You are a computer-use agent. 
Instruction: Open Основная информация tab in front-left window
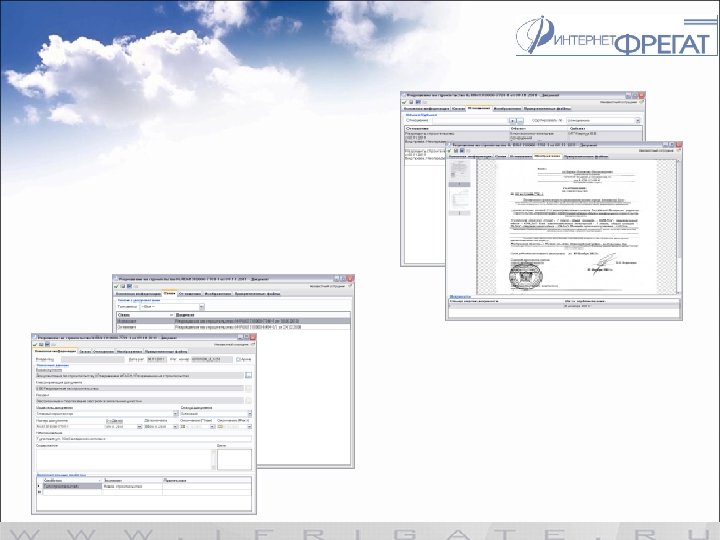tap(56, 351)
